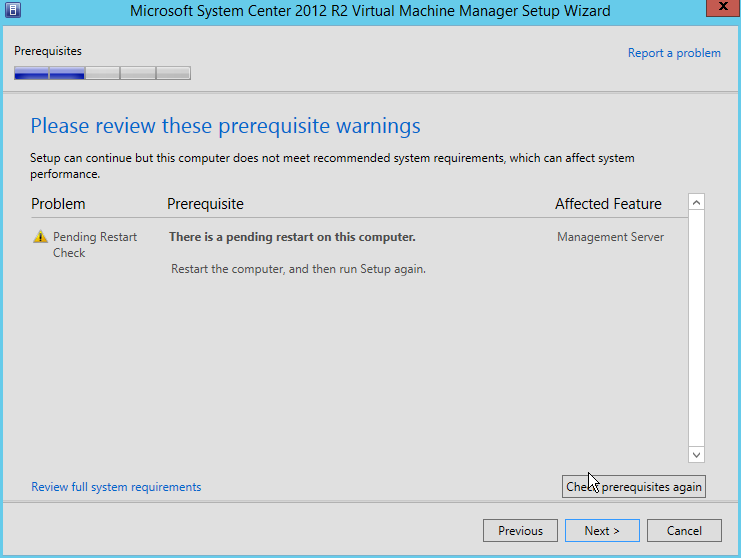Click the Problem column header
The image size is (741, 558).
[58, 204]
